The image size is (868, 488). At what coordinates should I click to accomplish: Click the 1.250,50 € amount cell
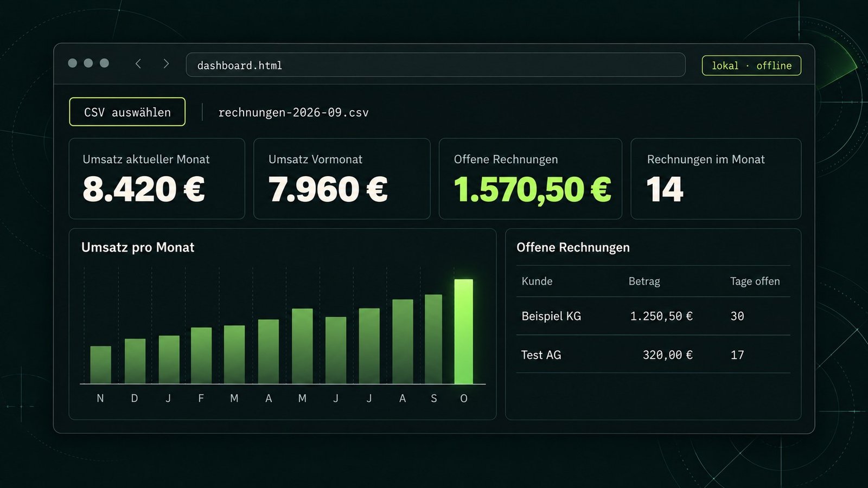coord(661,316)
